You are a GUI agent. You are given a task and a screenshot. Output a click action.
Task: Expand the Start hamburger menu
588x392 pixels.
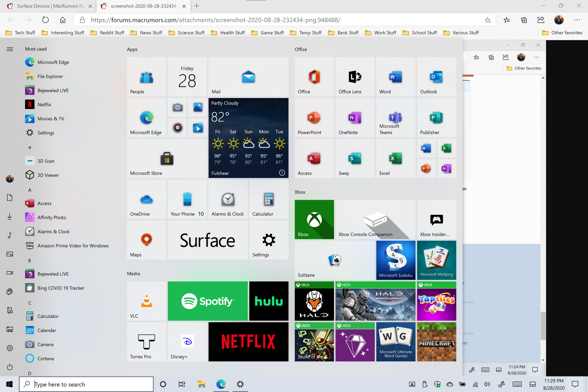pos(10,49)
